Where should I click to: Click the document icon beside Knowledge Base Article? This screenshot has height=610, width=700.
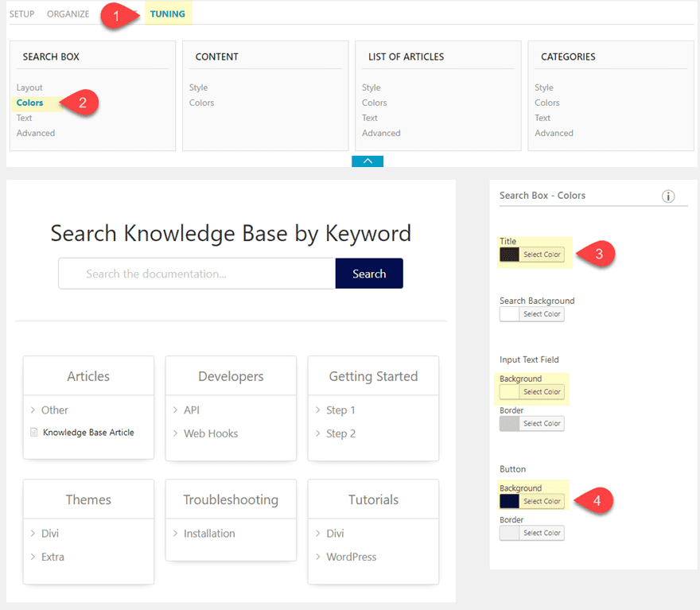[33, 433]
